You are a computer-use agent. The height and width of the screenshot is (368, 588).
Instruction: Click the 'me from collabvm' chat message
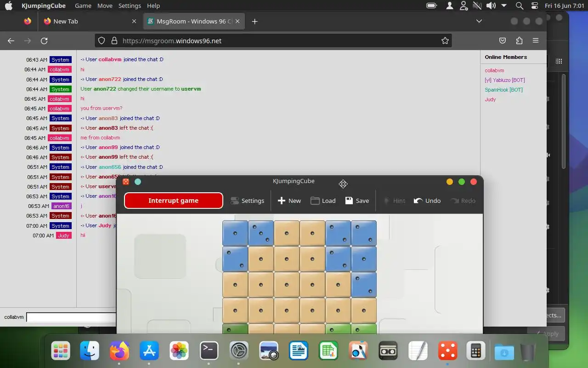100,138
